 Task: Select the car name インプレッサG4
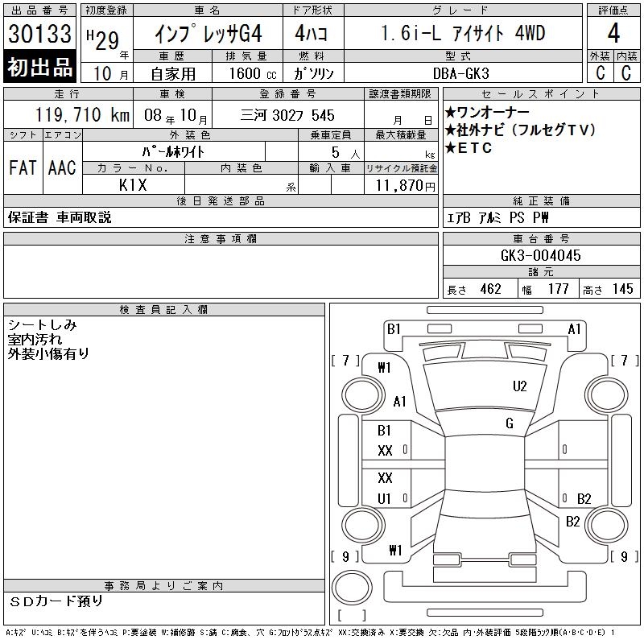(208, 34)
